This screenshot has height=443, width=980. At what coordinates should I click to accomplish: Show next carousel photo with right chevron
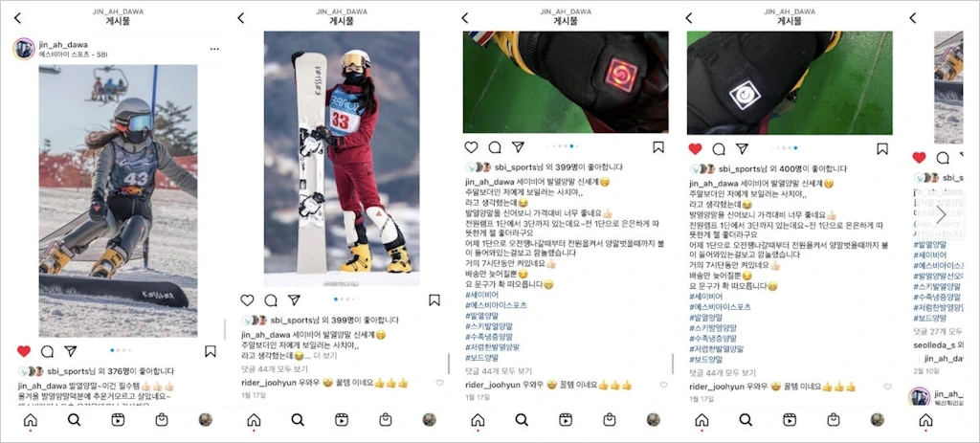point(942,214)
